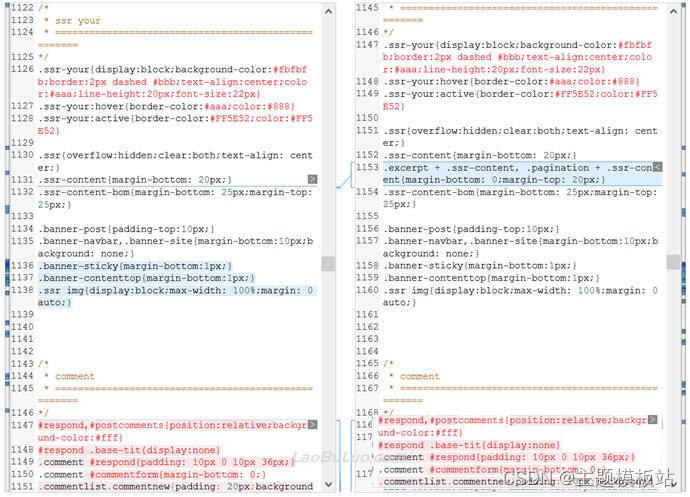690x497 pixels.
Task: Click left pane line 1136 .banner-sticky rule
Action: 135,266
